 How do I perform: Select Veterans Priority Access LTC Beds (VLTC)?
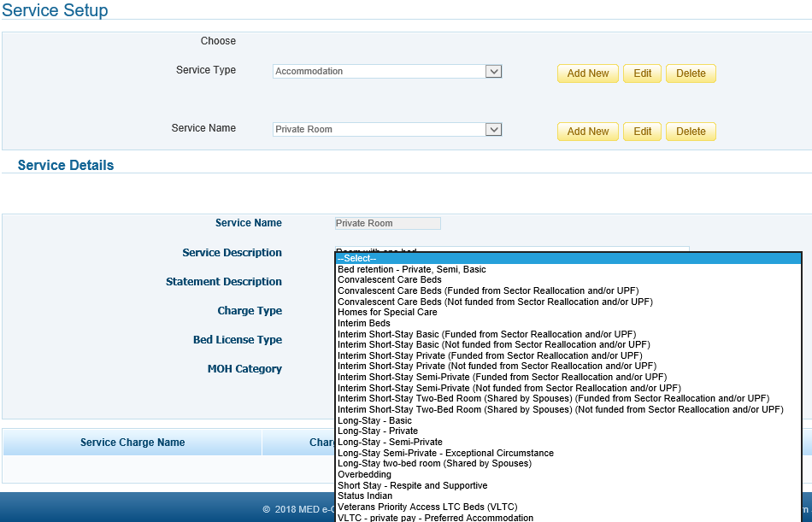(x=427, y=507)
